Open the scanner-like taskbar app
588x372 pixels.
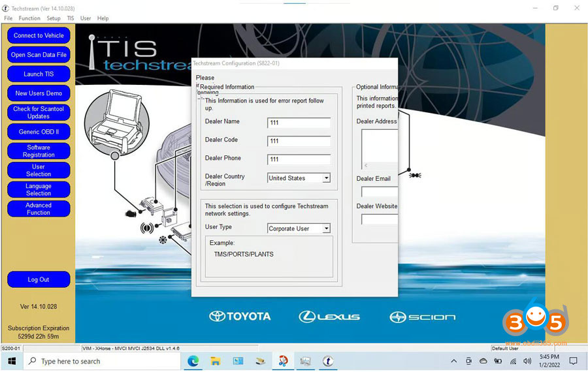point(261,361)
